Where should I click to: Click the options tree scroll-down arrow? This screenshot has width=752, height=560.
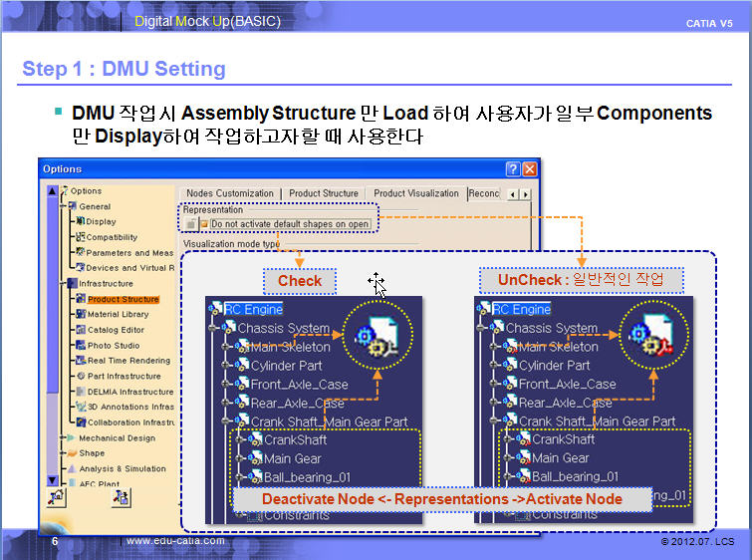pos(52,480)
